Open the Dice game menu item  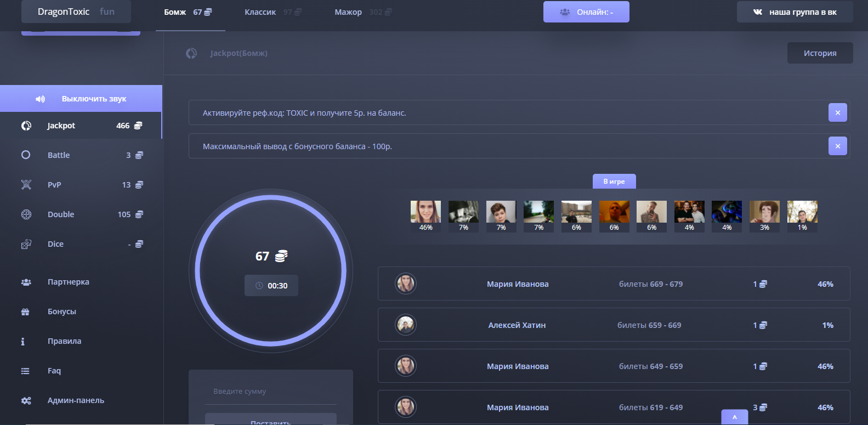coord(81,244)
